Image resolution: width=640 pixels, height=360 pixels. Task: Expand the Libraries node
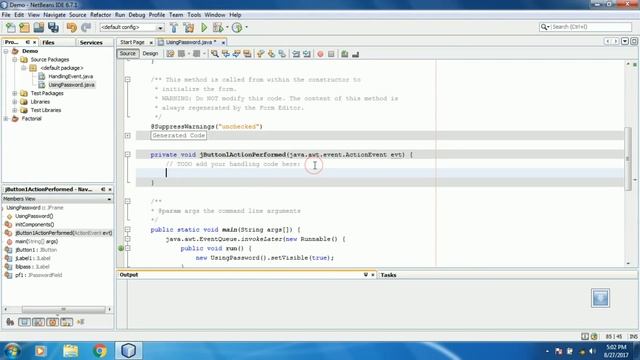[15, 102]
